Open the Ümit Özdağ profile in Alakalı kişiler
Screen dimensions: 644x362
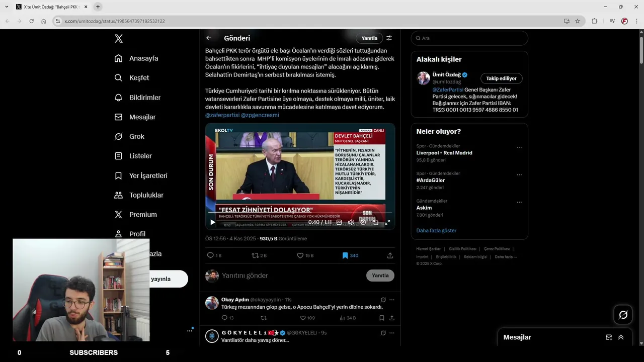point(446,75)
